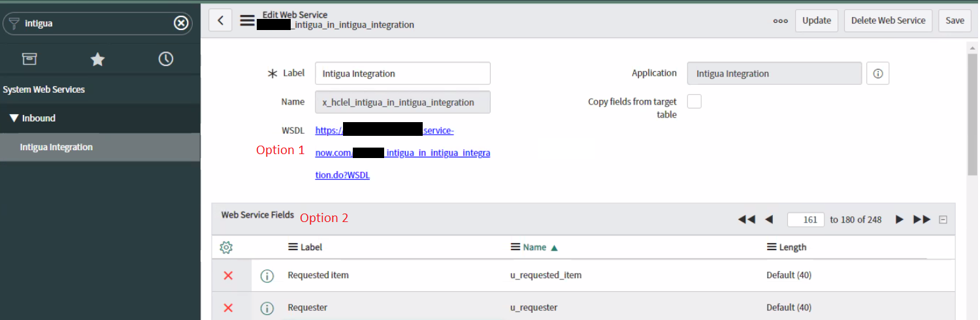Jump to first page of fields
The image size is (980, 320).
point(746,219)
